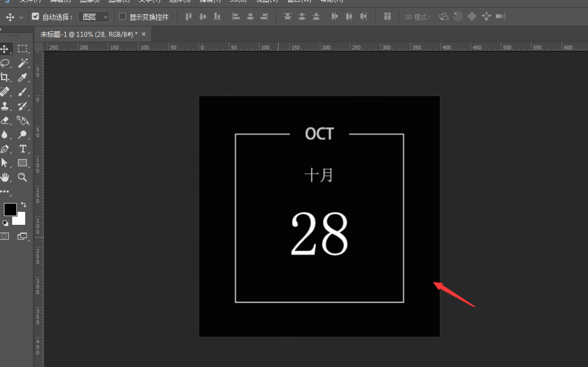The image size is (588, 367).
Task: Expand the Move tool options arrow
Action: [x=21, y=16]
